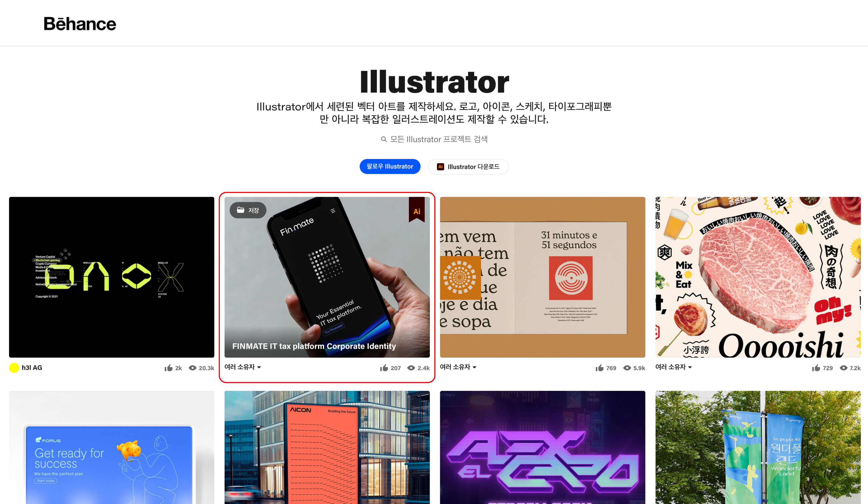Click the Illustrator 다운로드 button

pos(469,166)
